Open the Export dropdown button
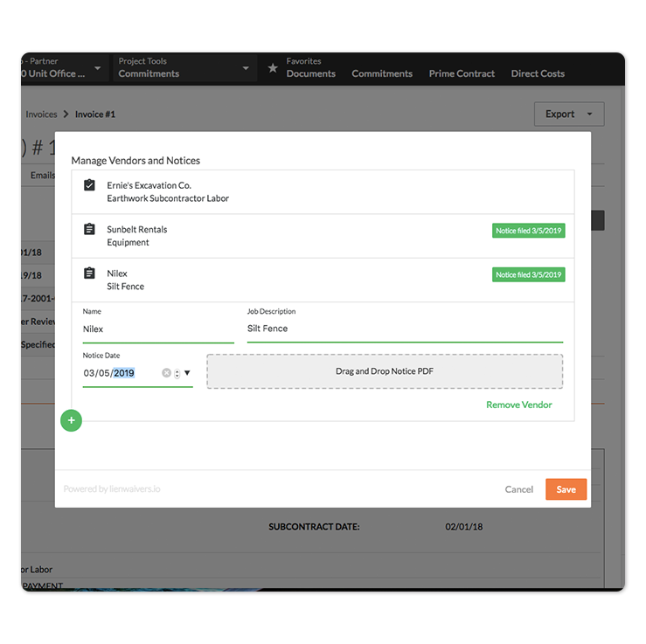This screenshot has height=644, width=646. point(569,114)
